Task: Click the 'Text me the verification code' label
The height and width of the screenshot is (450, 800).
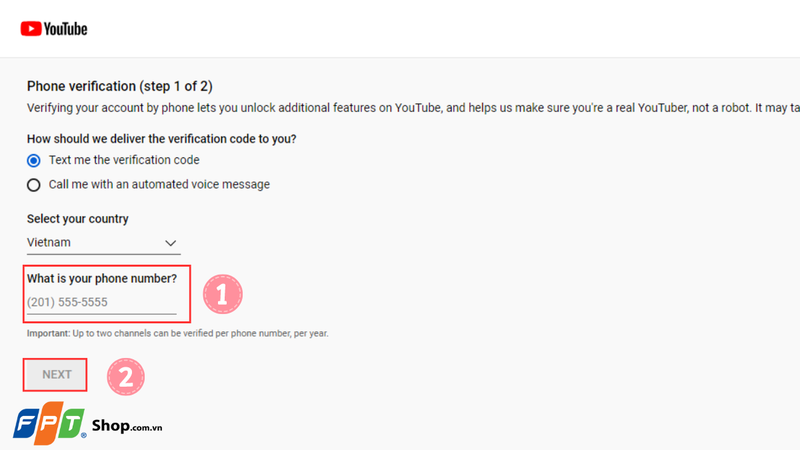Action: (x=124, y=160)
